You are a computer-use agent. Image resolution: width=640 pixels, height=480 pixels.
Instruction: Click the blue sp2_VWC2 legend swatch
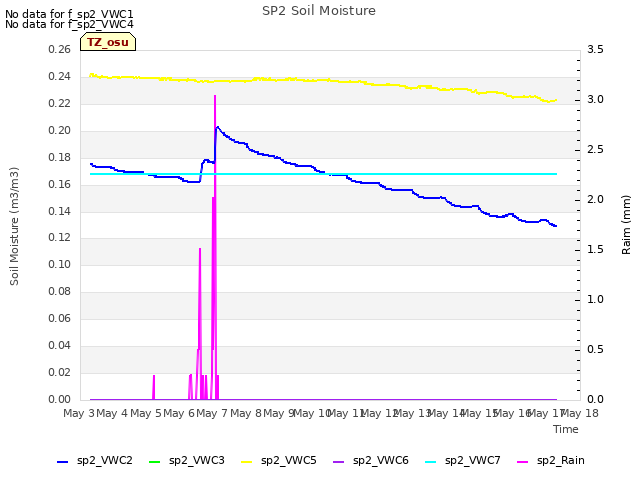[x=62, y=462]
